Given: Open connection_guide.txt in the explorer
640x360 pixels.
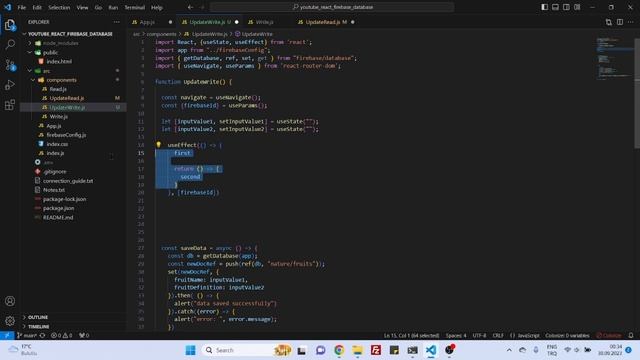Looking at the screenshot, I should point(68,181).
